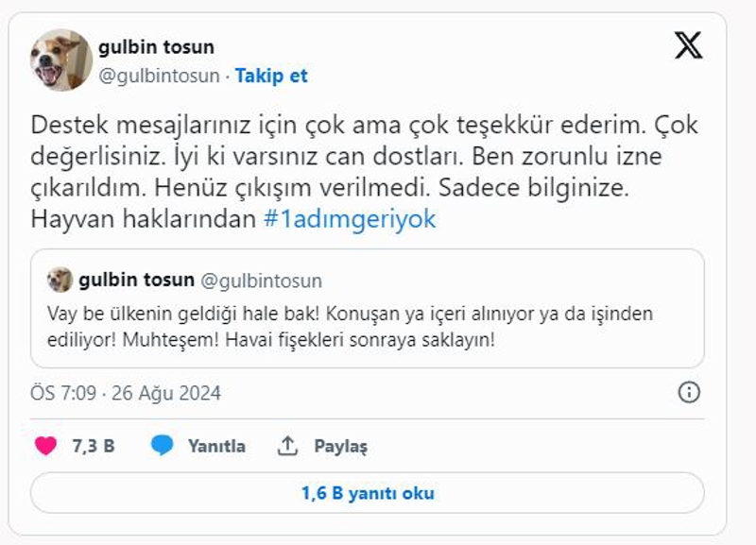Click "gulbin tosun" name in quoted tweet
This screenshot has height=545, width=756.
click(x=137, y=281)
